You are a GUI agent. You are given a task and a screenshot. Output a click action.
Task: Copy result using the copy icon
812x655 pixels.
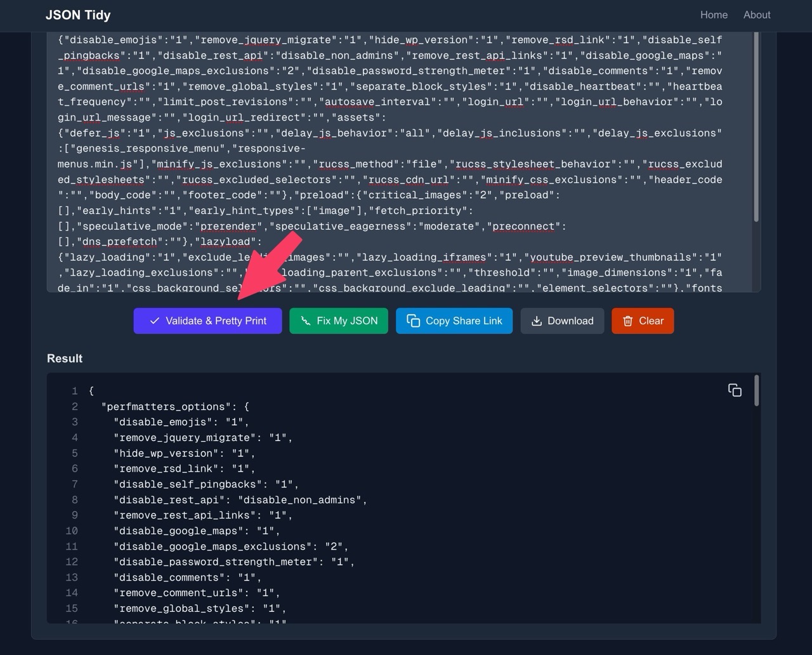tap(735, 390)
